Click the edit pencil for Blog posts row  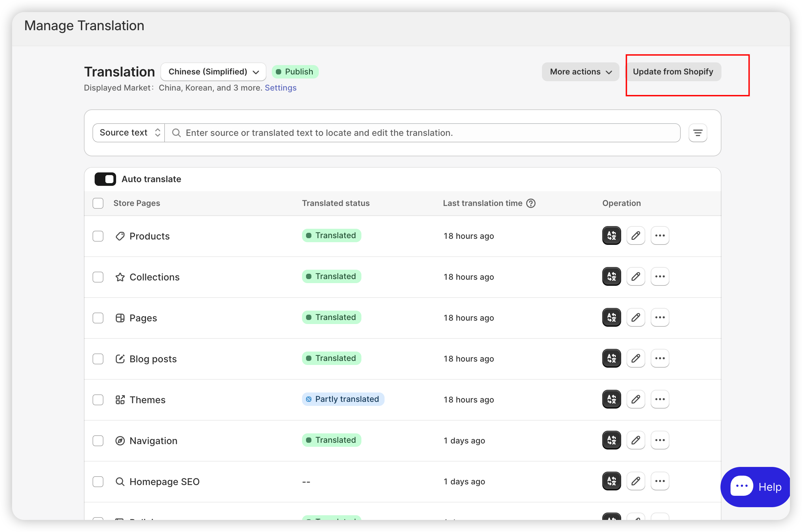point(635,358)
